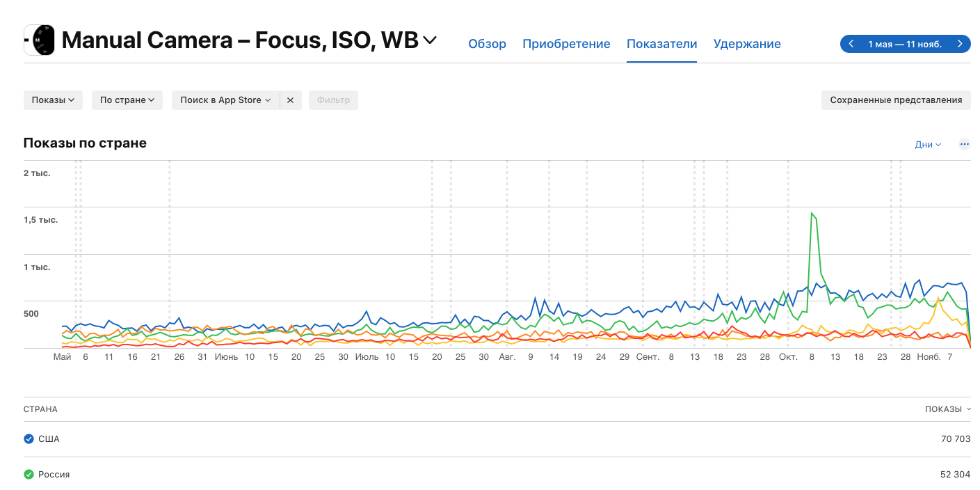Open the Удержание tab
The height and width of the screenshot is (490, 980).
[x=747, y=44]
